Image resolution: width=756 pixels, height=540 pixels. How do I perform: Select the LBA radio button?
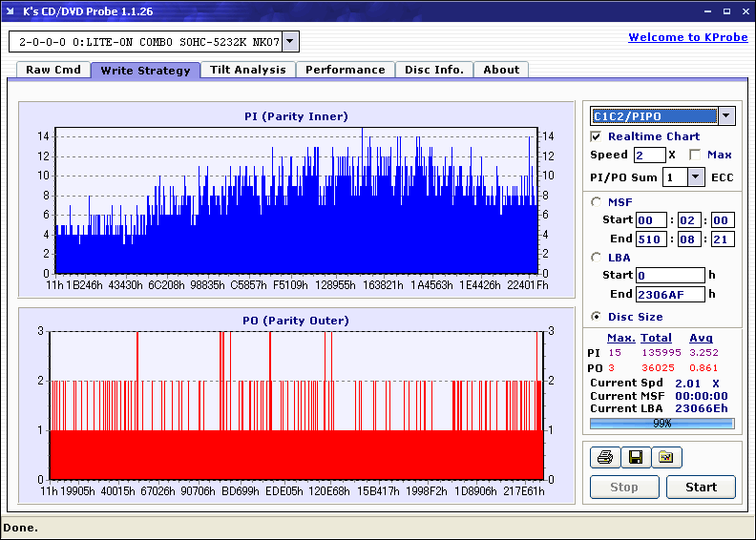click(598, 258)
